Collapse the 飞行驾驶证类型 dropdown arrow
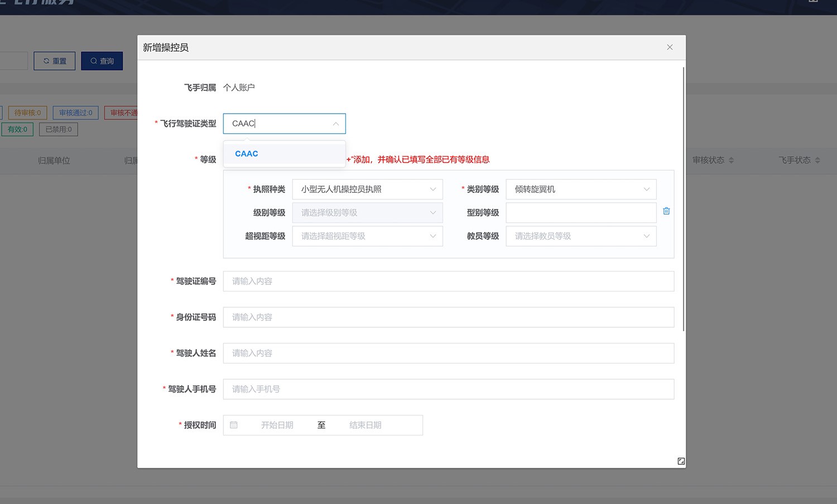Image resolution: width=837 pixels, height=504 pixels. pos(335,124)
